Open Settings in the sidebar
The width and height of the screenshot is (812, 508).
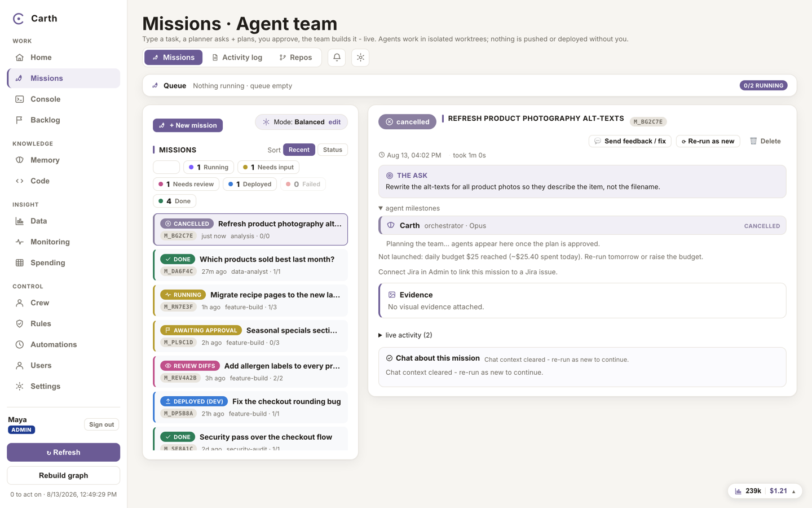point(63,387)
